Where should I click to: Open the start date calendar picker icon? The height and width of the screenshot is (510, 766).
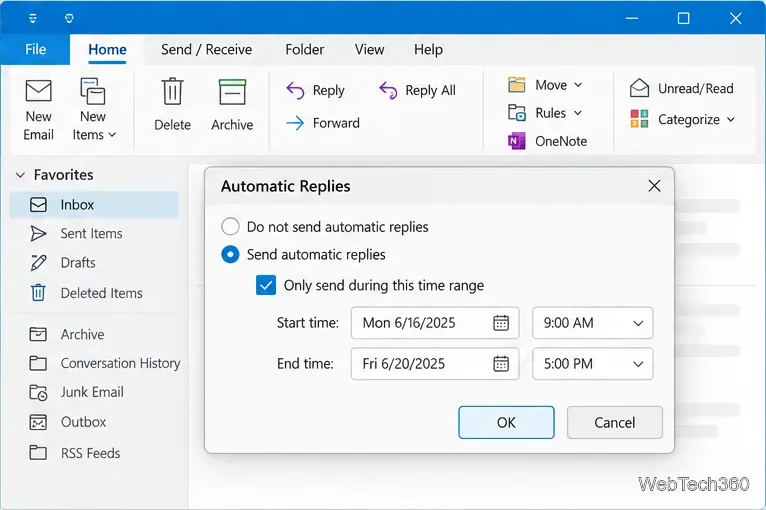pos(501,323)
